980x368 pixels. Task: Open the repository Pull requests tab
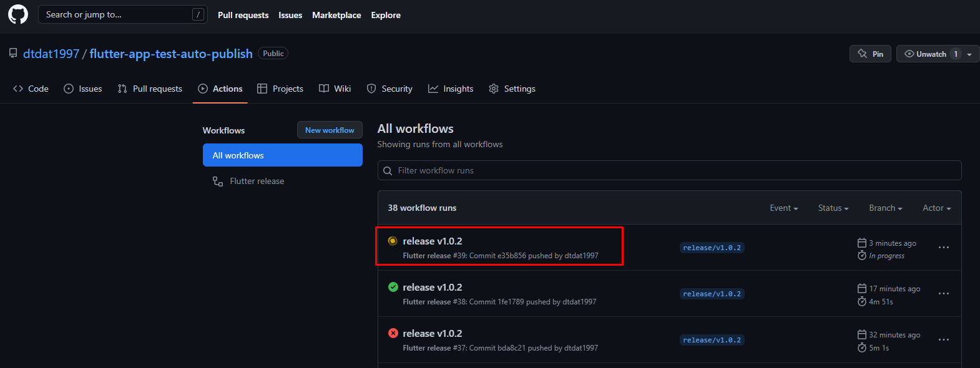pos(150,89)
